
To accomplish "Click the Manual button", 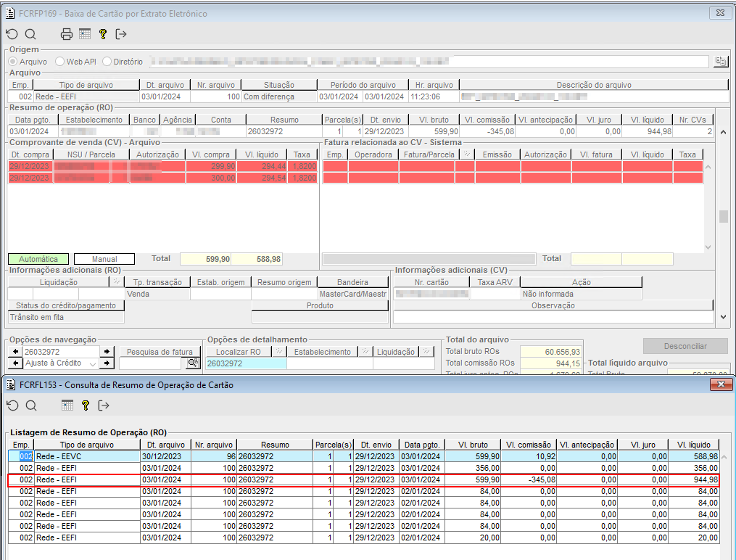I will [104, 259].
